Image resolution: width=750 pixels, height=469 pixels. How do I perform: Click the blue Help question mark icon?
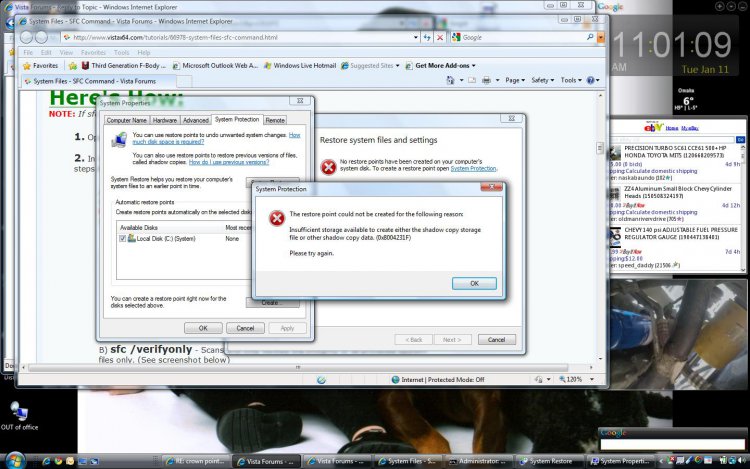[x=591, y=80]
